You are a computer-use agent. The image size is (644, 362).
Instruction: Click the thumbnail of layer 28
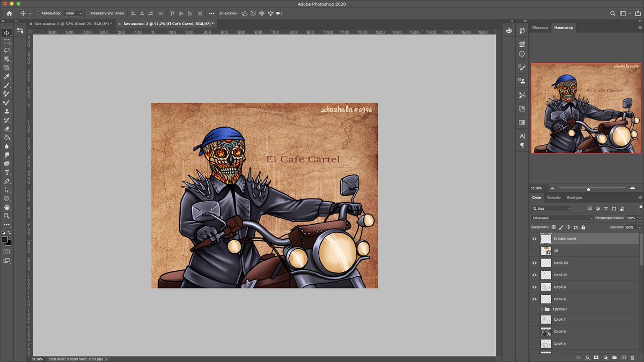pos(546,250)
